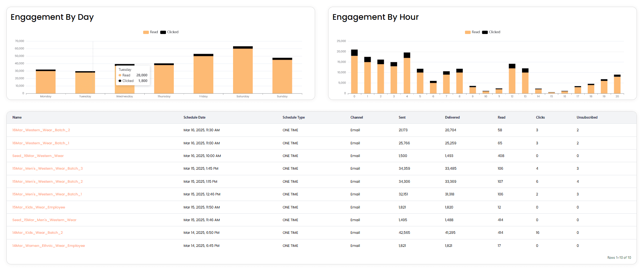Open the 15Mar_Men's_Western_Wear_Batch_3 campaign
The image size is (644, 270).
47,169
